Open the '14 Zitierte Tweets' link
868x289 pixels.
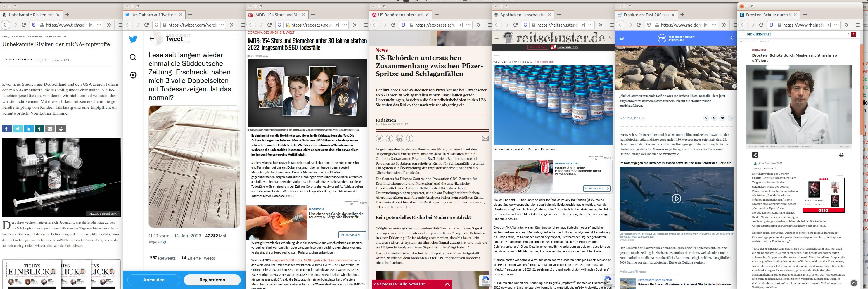click(x=198, y=258)
